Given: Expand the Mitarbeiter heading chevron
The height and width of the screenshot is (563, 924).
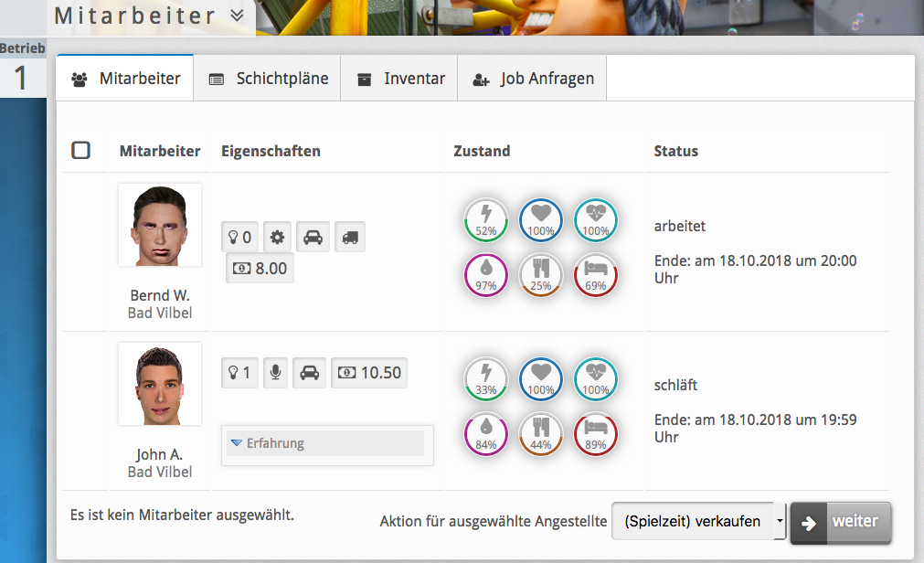Looking at the screenshot, I should [x=237, y=16].
